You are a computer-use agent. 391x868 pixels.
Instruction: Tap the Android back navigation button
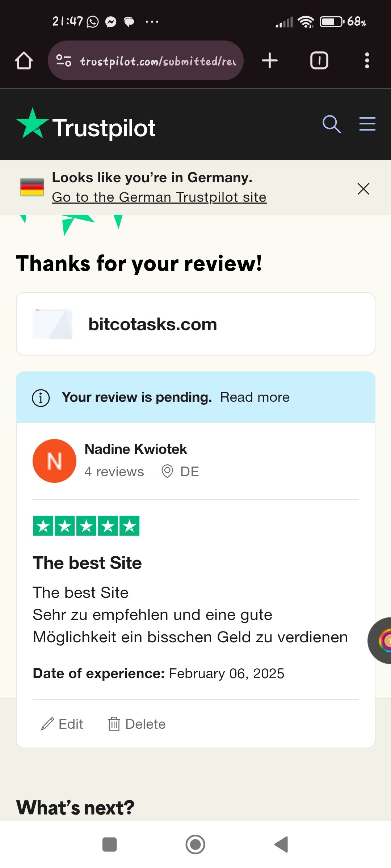click(281, 844)
